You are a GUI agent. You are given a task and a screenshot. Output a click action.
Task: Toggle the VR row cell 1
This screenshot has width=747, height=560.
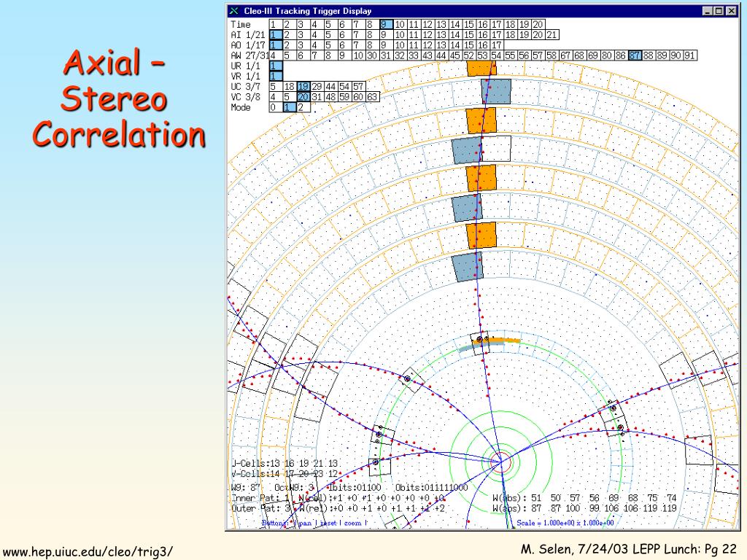click(x=275, y=76)
